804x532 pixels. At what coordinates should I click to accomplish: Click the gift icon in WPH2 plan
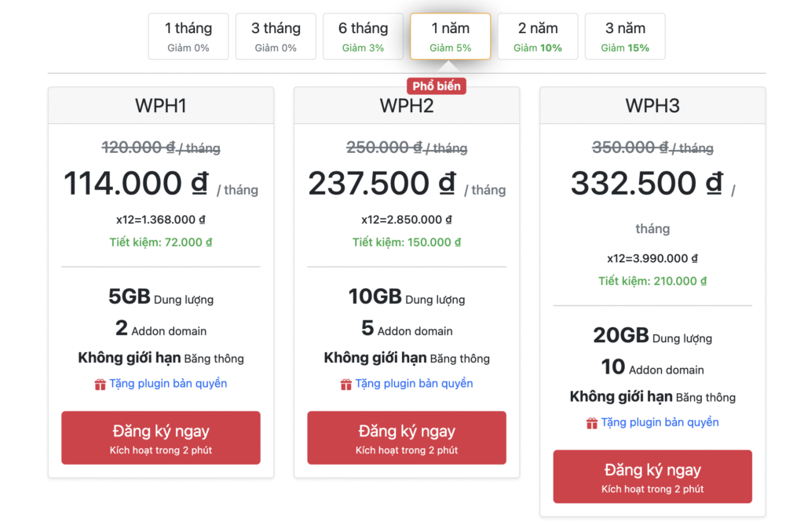click(x=345, y=384)
